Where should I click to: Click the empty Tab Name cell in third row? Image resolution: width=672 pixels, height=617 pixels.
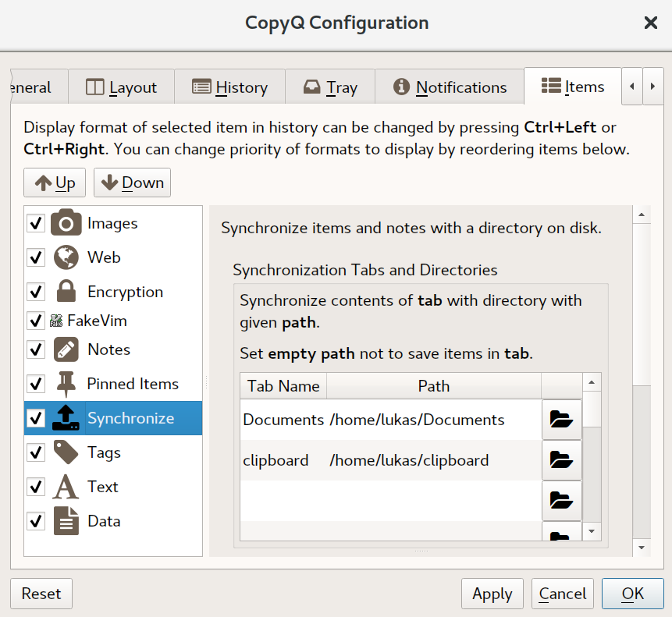[283, 500]
